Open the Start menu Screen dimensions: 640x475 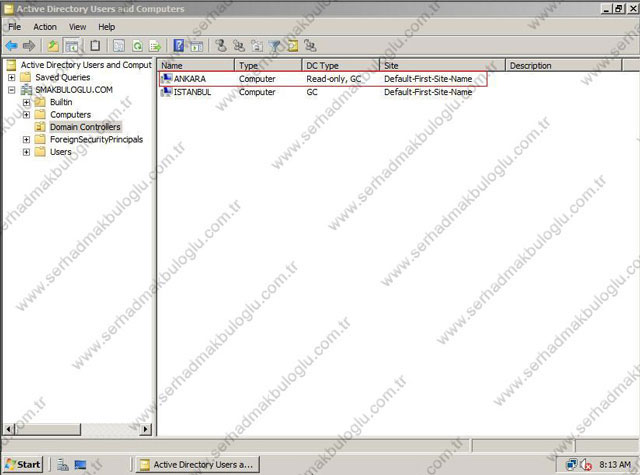click(x=23, y=464)
